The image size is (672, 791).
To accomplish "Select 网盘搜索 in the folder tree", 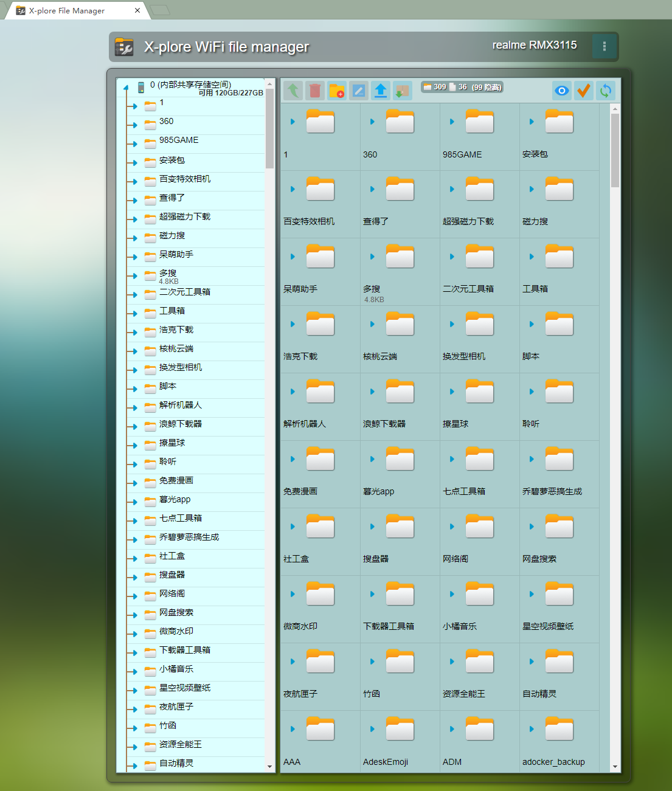I will coord(176,612).
